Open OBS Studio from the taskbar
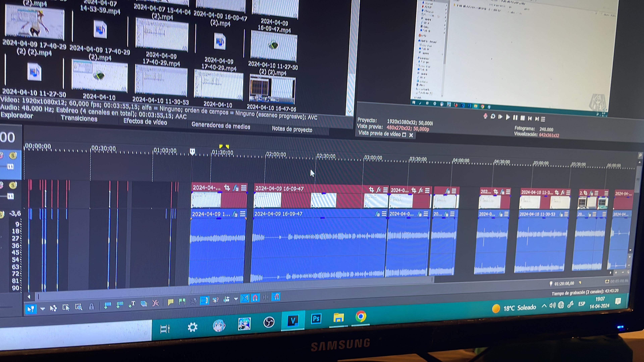 click(x=269, y=322)
